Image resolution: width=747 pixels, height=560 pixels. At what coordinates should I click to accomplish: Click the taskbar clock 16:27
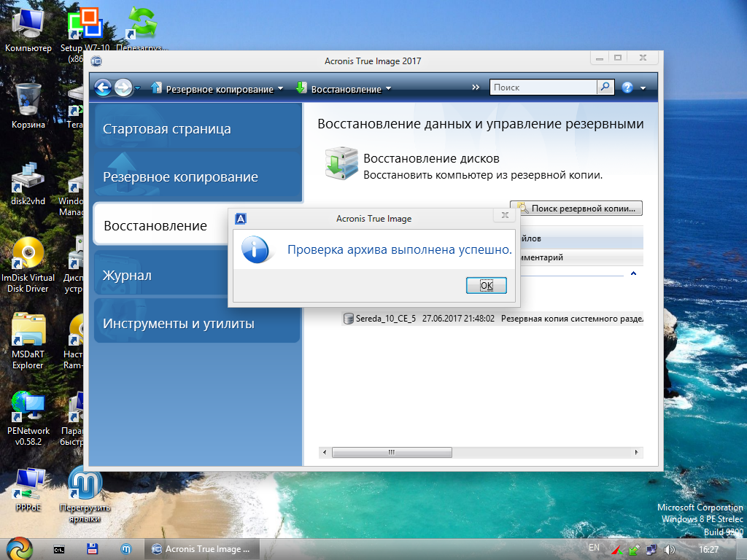point(708,550)
